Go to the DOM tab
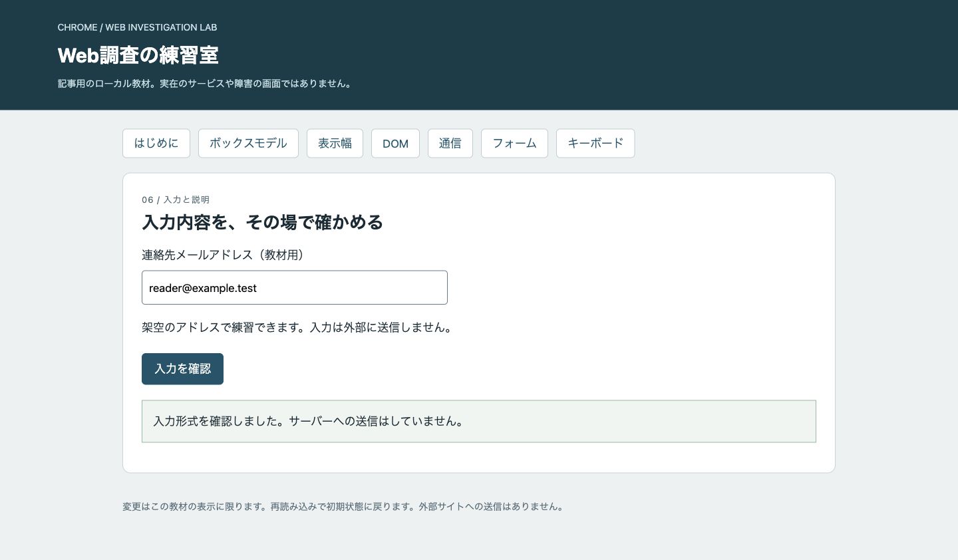The image size is (958, 560). point(395,143)
